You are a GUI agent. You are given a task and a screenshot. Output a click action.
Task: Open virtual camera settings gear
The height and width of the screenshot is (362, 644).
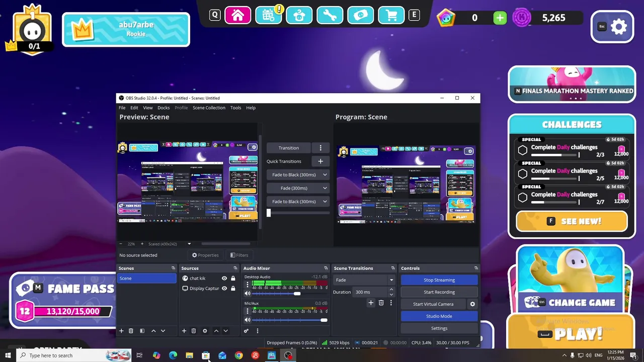pos(472,304)
